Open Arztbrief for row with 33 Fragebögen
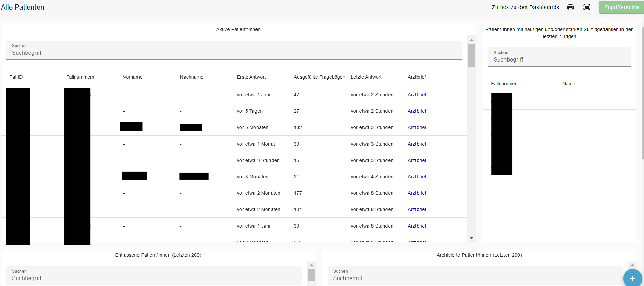The height and width of the screenshot is (286, 644). [417, 226]
